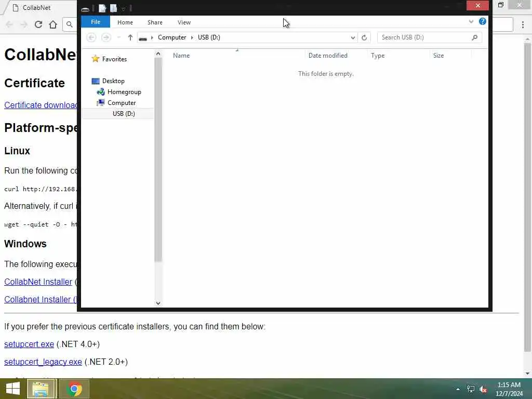Click Chrome Home button icon
Image resolution: width=532 pixels, height=399 pixels.
[x=53, y=24]
